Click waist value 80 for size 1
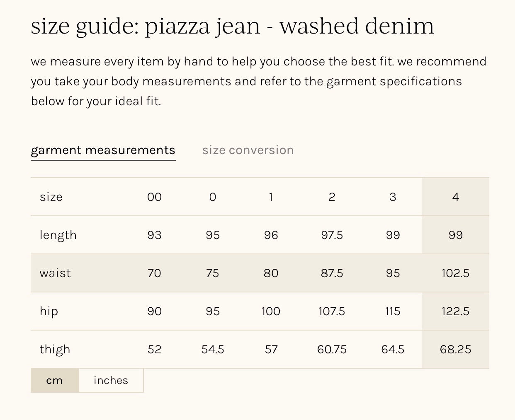The width and height of the screenshot is (515, 420). [271, 273]
